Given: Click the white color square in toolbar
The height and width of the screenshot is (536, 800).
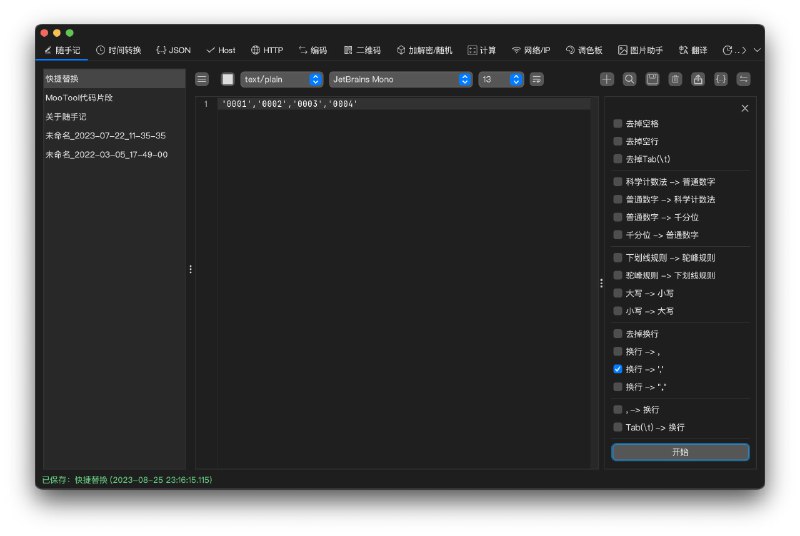Looking at the screenshot, I should [x=228, y=79].
